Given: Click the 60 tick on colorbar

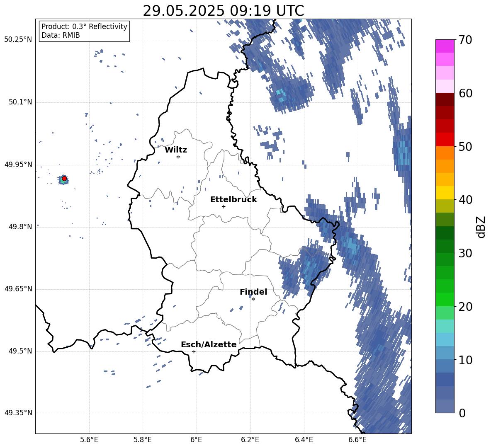Looking at the screenshot, I should pyautogui.click(x=465, y=93).
